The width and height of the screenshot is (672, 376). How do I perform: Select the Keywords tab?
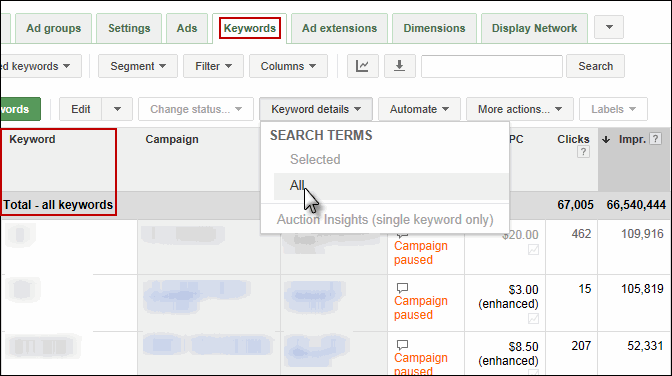[x=250, y=28]
